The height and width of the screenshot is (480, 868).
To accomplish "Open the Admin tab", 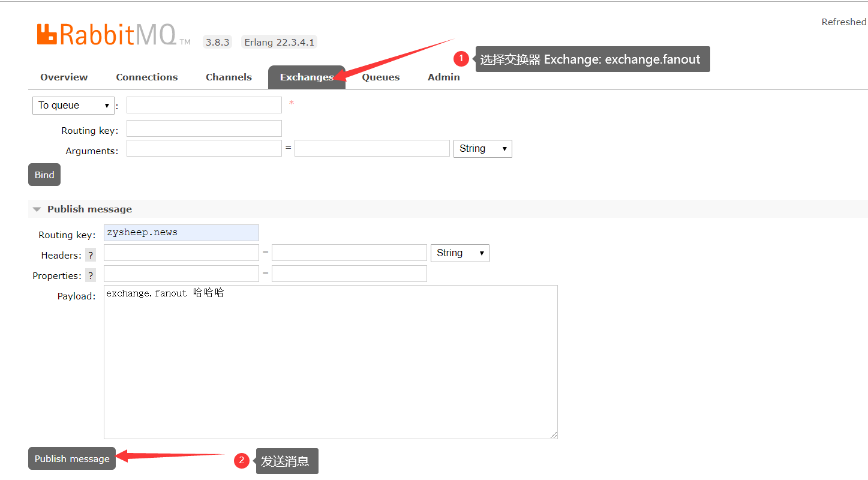I will pyautogui.click(x=444, y=77).
